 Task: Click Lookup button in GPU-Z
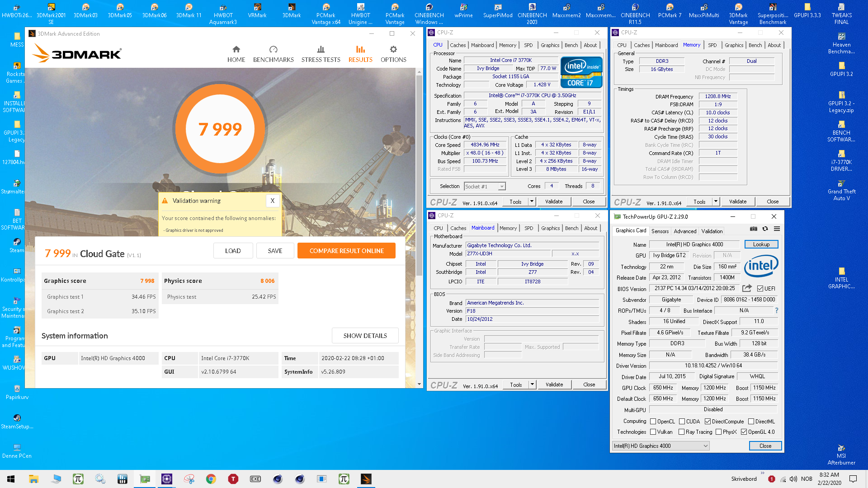click(761, 244)
